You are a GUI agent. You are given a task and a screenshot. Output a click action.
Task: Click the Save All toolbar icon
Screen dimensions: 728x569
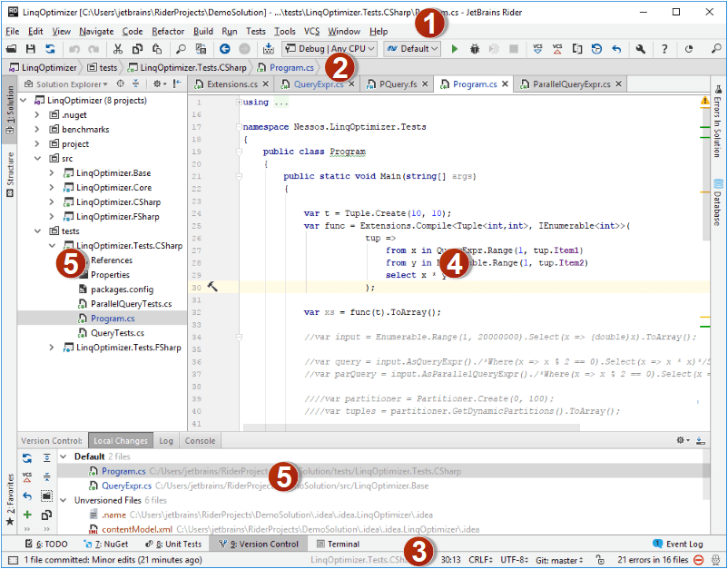31,49
